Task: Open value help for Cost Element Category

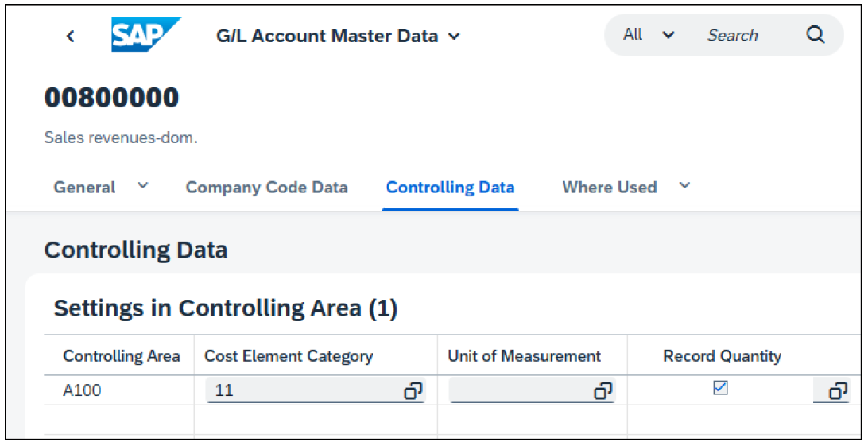Action: [413, 391]
